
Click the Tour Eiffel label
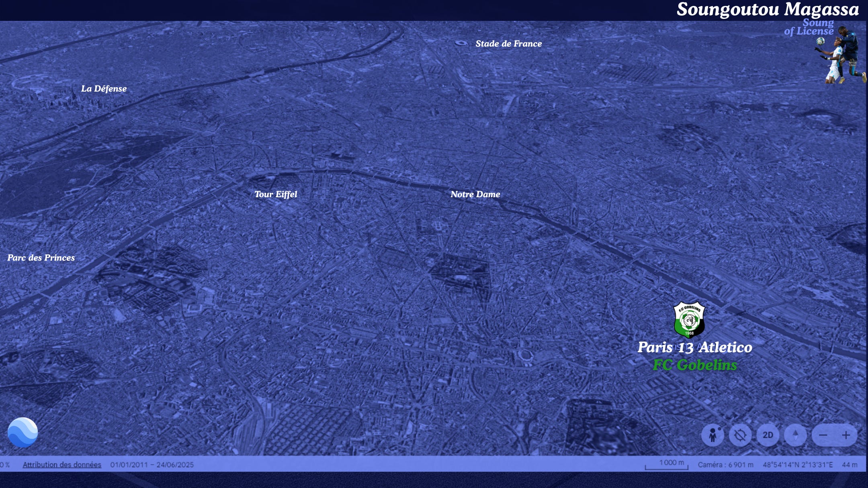point(276,194)
